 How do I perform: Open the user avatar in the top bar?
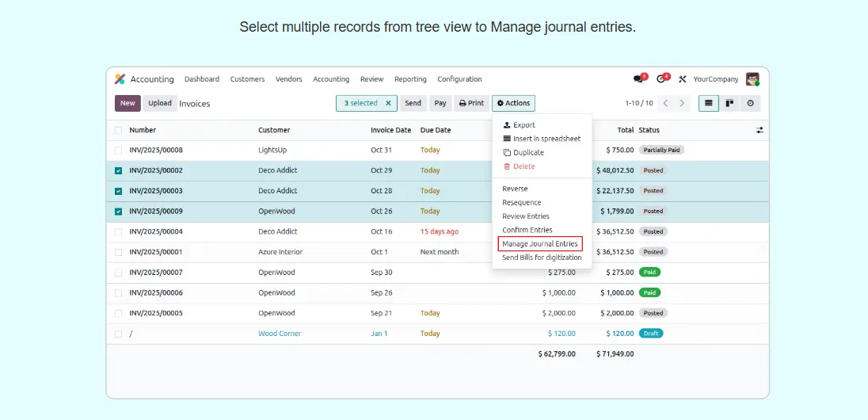[752, 79]
